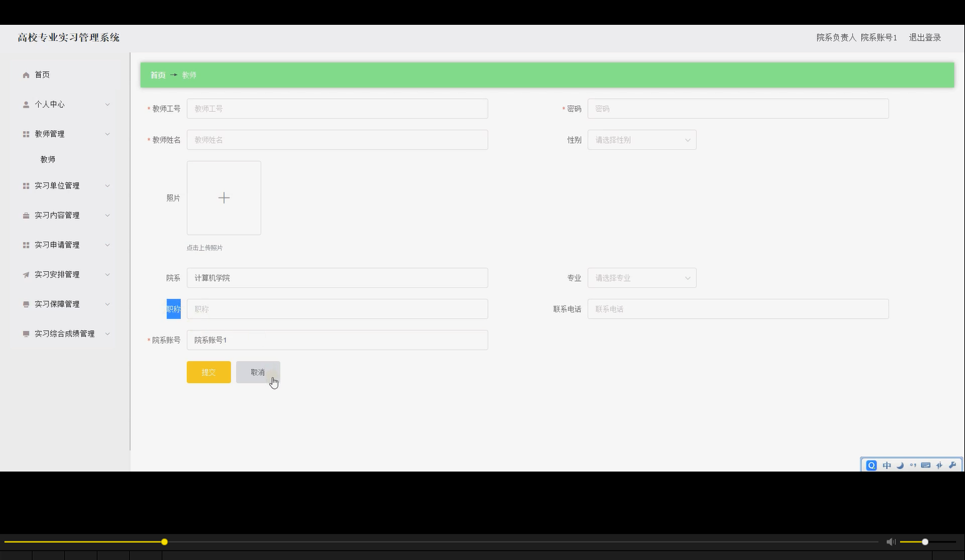Viewport: 965px width, 560px height.
Task: Click the volume slider handle
Action: pyautogui.click(x=925, y=542)
